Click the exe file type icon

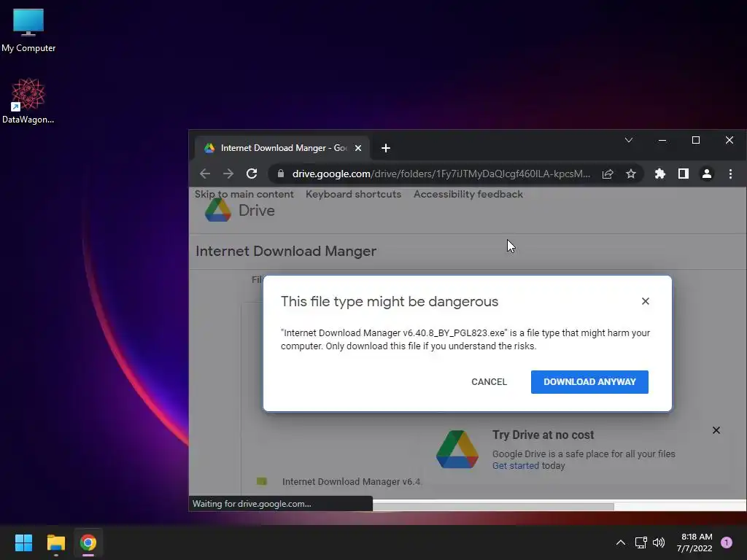point(262,481)
